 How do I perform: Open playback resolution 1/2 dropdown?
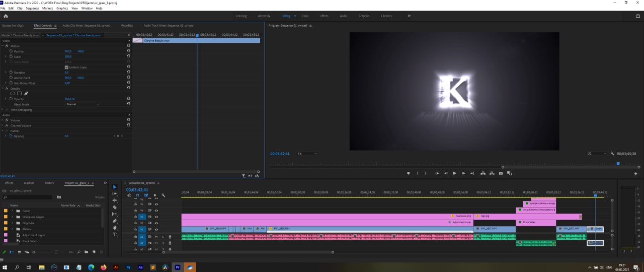[x=596, y=154]
